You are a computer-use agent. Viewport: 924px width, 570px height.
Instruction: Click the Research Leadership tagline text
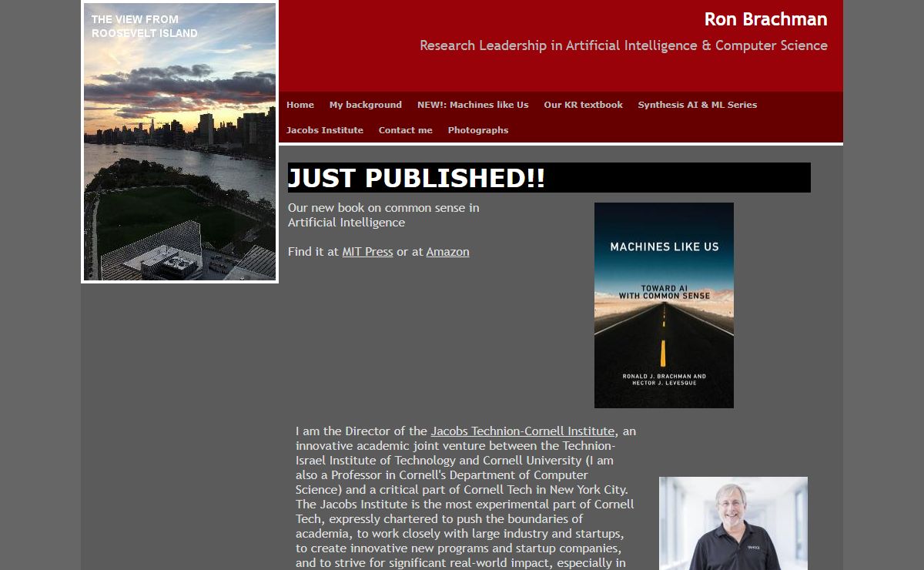(x=624, y=45)
